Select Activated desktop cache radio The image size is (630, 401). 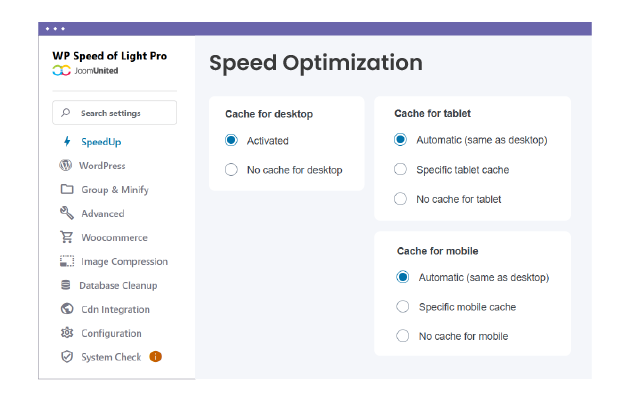point(232,141)
